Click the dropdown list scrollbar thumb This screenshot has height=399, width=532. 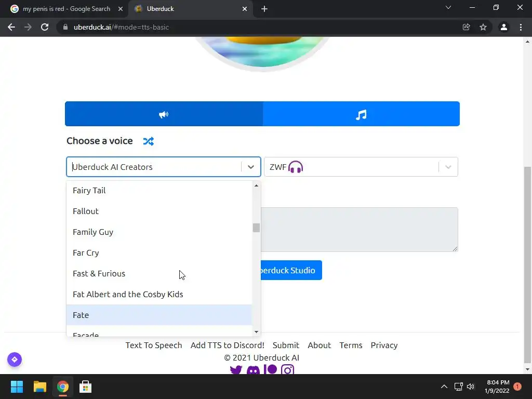click(x=256, y=228)
